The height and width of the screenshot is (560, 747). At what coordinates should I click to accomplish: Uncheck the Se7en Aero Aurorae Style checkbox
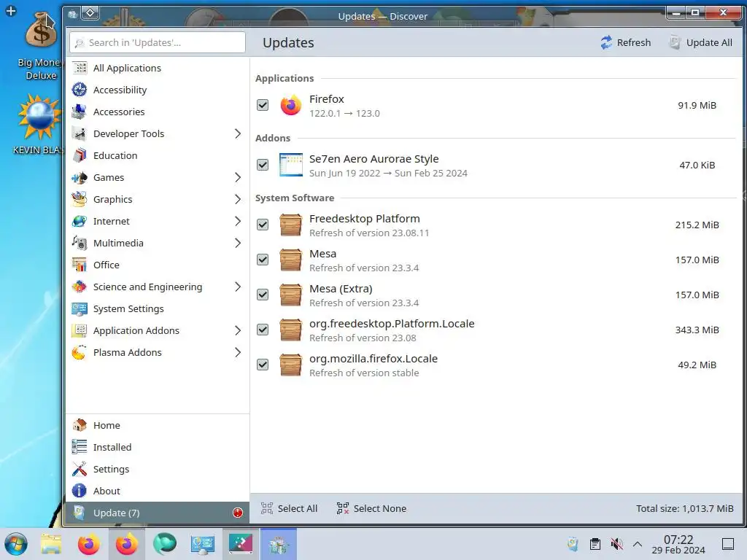[x=263, y=165]
